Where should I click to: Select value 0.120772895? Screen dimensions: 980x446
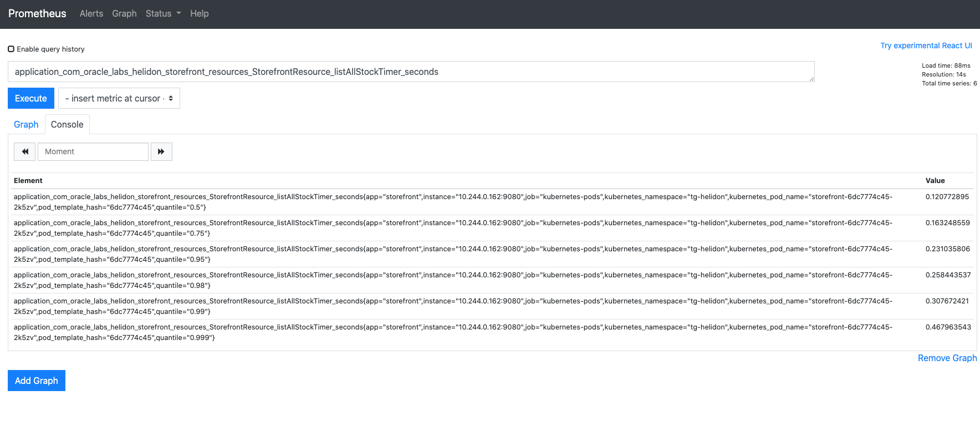[x=947, y=196]
